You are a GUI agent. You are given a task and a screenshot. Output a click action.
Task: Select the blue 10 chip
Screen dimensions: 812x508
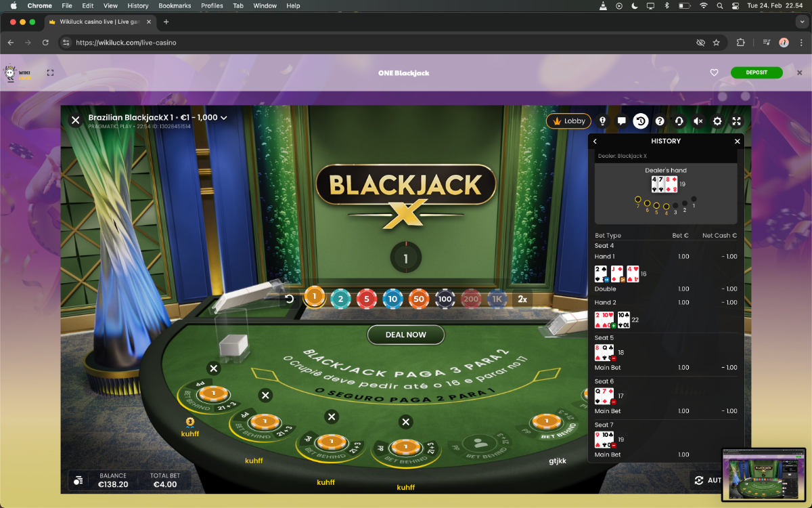[x=392, y=299]
